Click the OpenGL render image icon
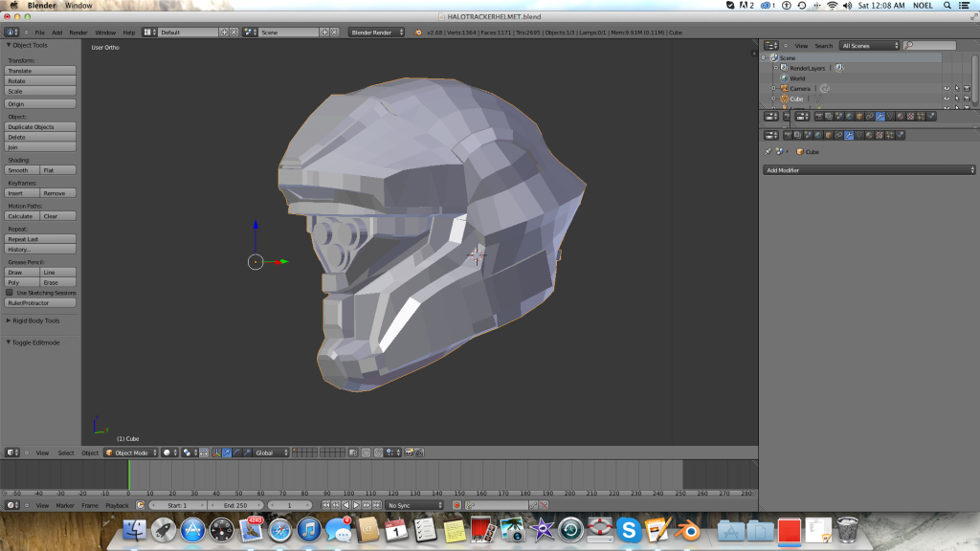The width and height of the screenshot is (980, 551). point(409,452)
